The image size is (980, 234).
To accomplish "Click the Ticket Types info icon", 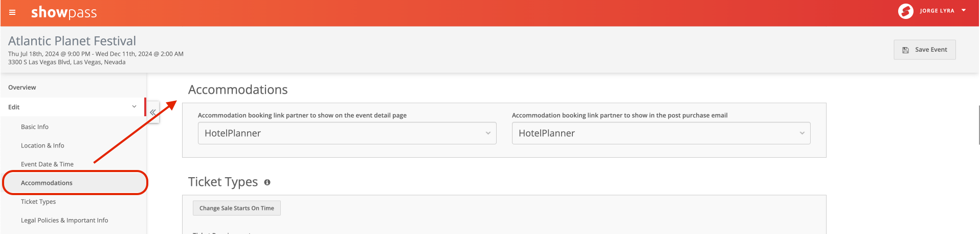I will (x=267, y=182).
